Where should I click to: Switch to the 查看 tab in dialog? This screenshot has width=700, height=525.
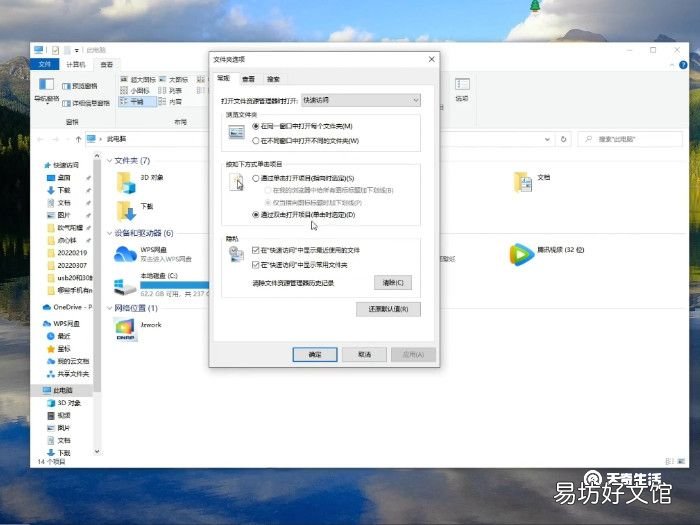coord(248,79)
